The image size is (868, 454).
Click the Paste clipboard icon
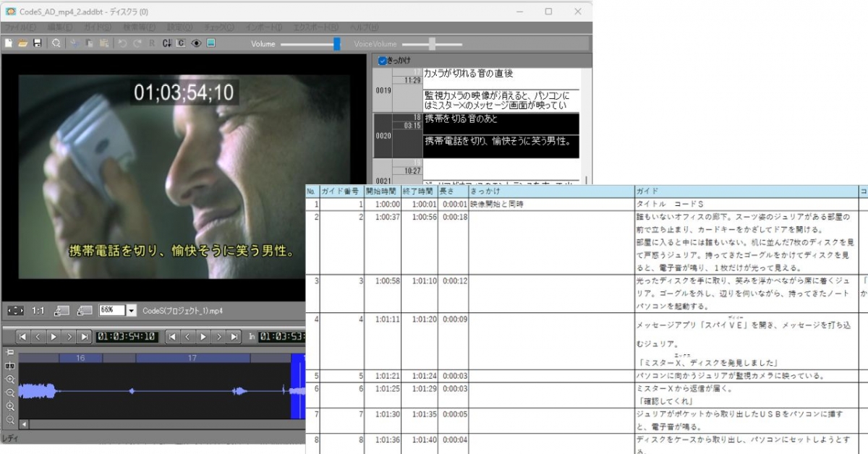pos(104,43)
